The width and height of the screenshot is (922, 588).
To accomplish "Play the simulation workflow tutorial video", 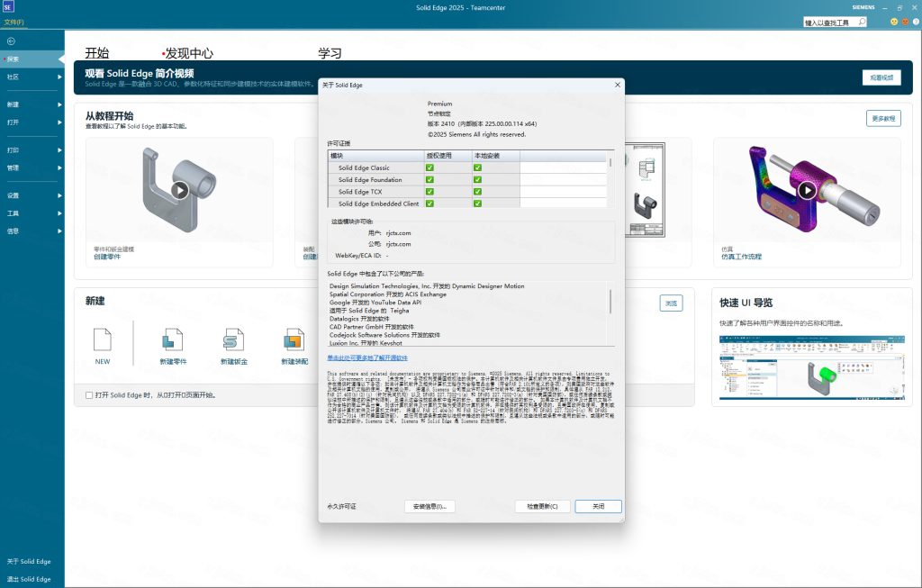I will 807,190.
